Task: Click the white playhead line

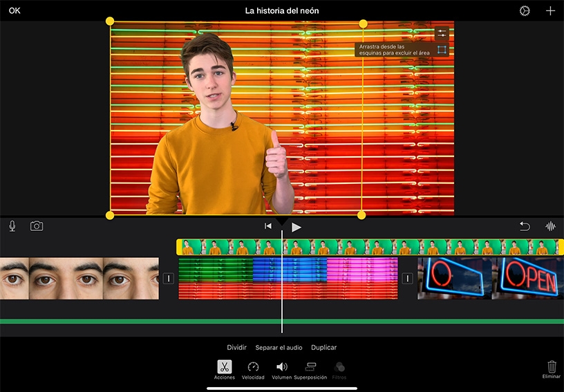Action: tap(281, 281)
